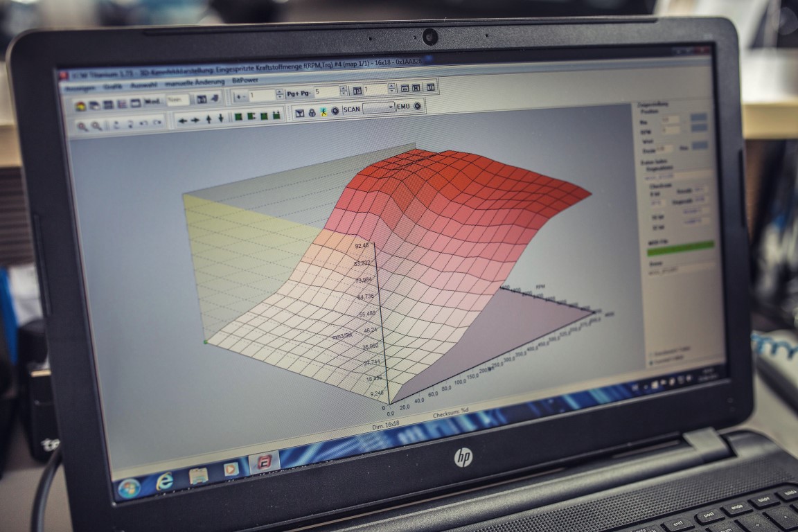Screen dimensions: 798x532
Task: Open the manuelle Änderung menu
Action: [195, 82]
